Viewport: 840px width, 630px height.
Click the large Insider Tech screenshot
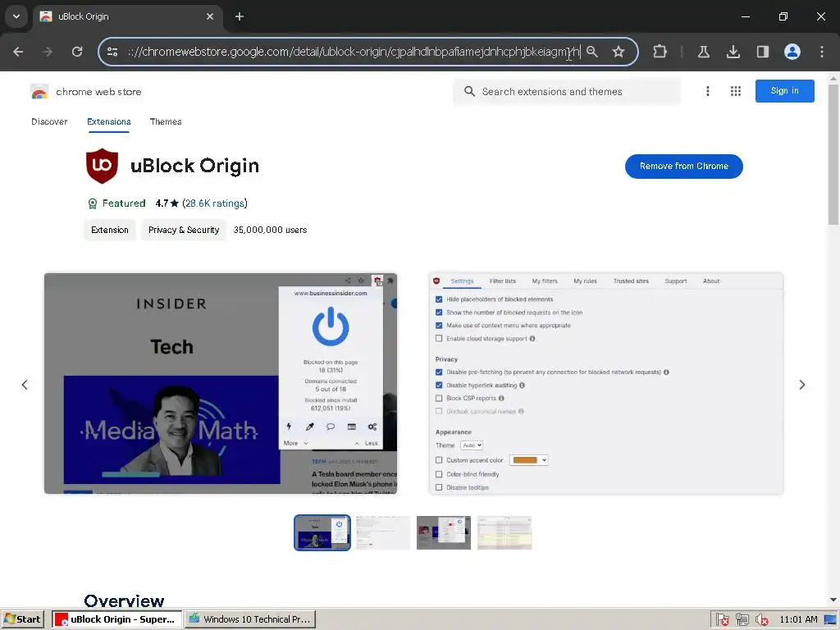[221, 384]
